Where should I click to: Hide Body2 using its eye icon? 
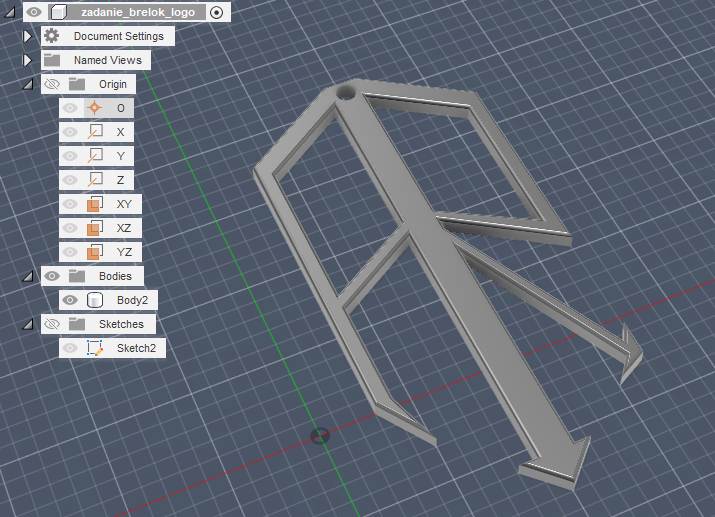point(70,300)
